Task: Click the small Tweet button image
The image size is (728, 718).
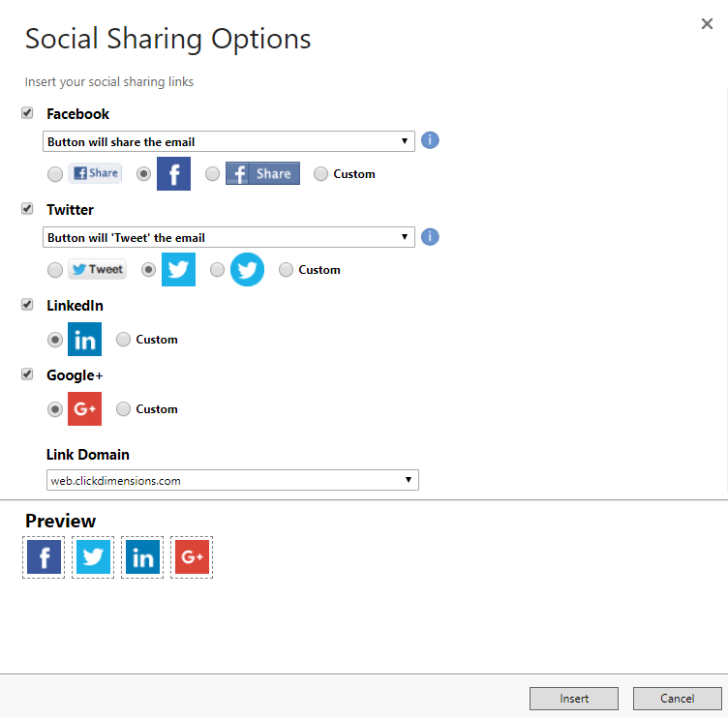Action: [x=98, y=269]
